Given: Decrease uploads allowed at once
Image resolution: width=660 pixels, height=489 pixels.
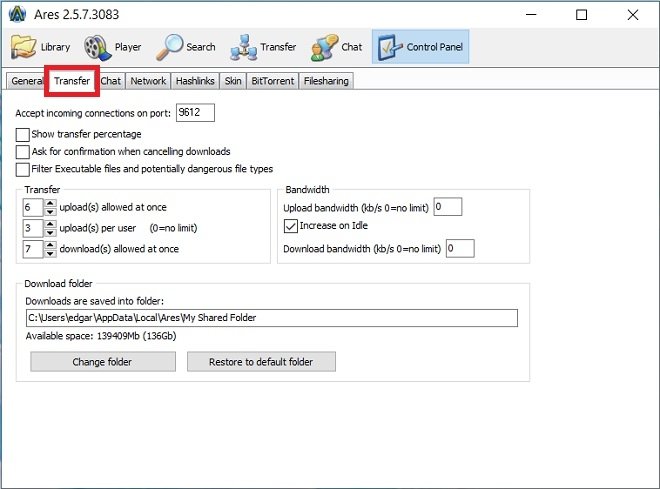Looking at the screenshot, I should pos(50,211).
